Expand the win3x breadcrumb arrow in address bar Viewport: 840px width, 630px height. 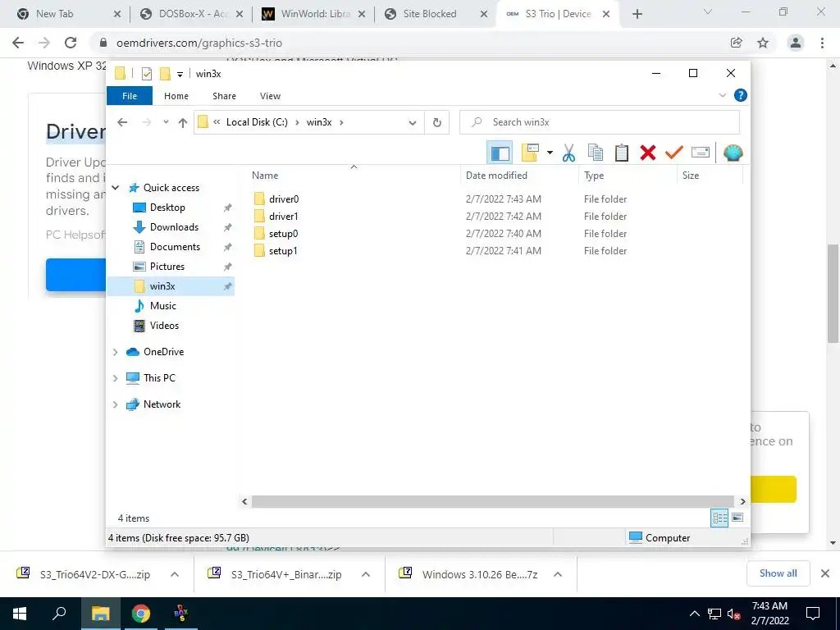click(x=341, y=122)
